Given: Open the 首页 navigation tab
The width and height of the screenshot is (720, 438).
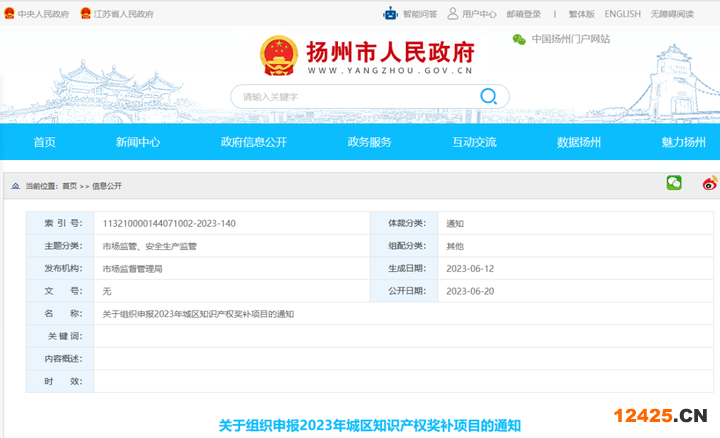Looking at the screenshot, I should (45, 142).
